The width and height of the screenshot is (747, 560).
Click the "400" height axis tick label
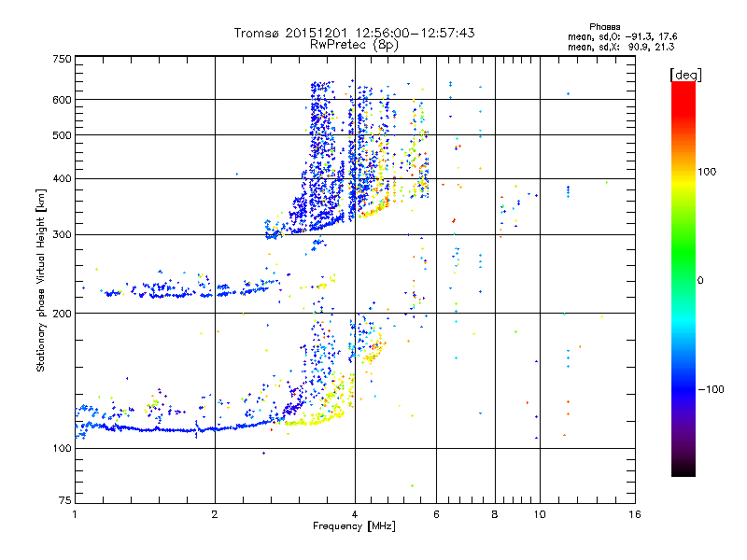tap(62, 178)
